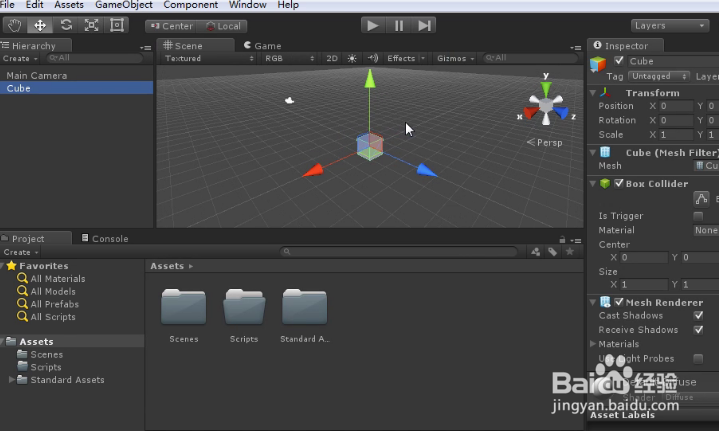This screenshot has width=719, height=431.
Task: Open the Inspector tab
Action: [625, 45]
